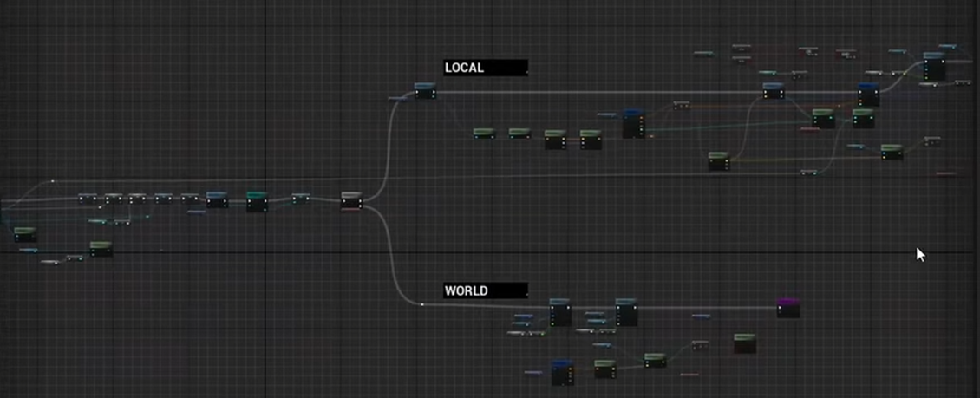
Task: Click the reroute pin near the graph's upper-left wire
Action: point(53,182)
